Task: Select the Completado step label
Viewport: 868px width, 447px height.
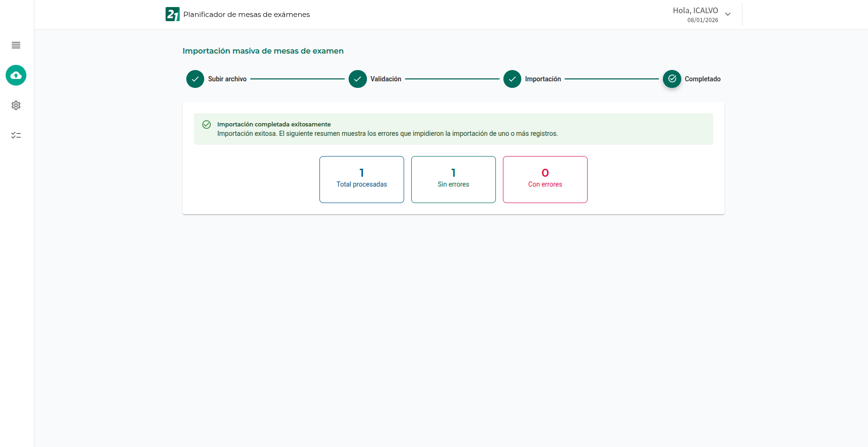Action: point(702,79)
